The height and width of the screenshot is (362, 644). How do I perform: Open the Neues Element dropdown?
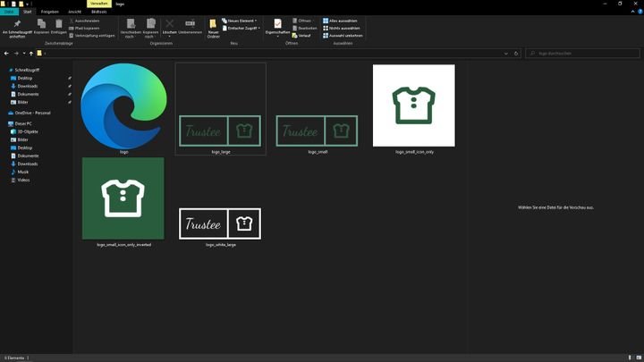point(241,20)
